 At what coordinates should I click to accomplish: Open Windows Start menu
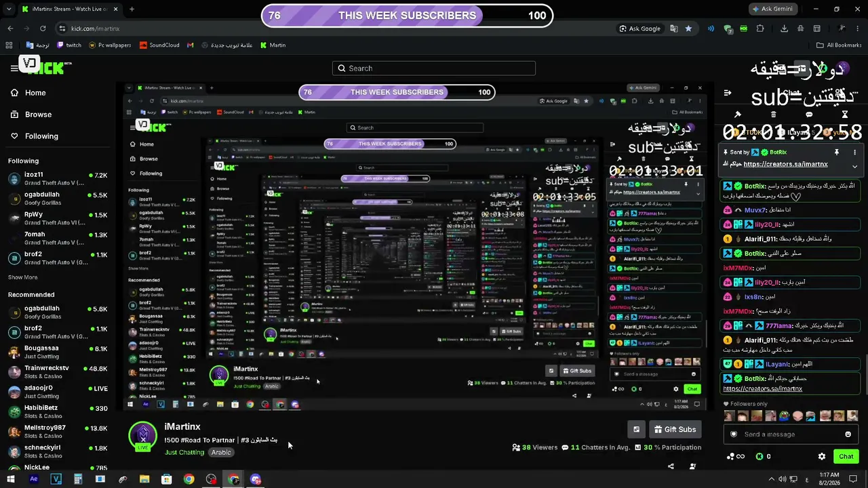[x=11, y=479]
